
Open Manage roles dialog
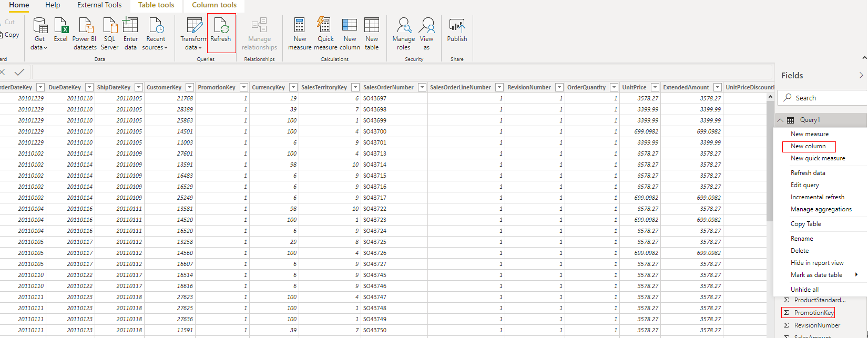coord(404,34)
